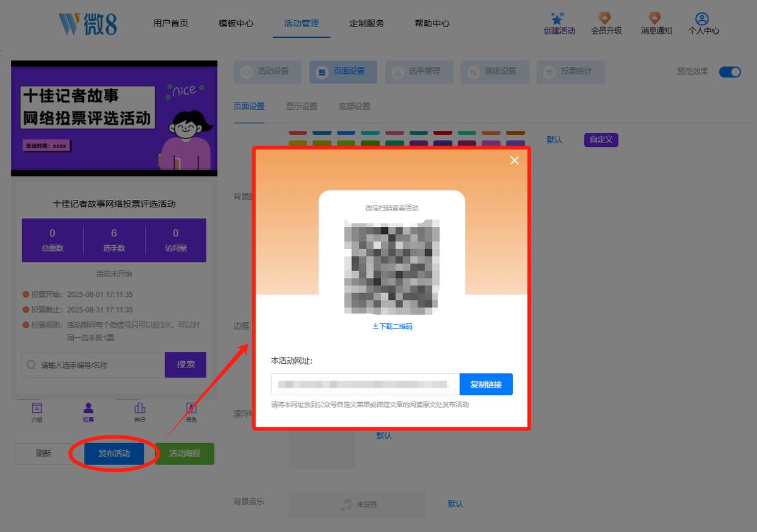Open 会员升级 via its badge icon
Screen dimensions: 757x532
click(605, 18)
